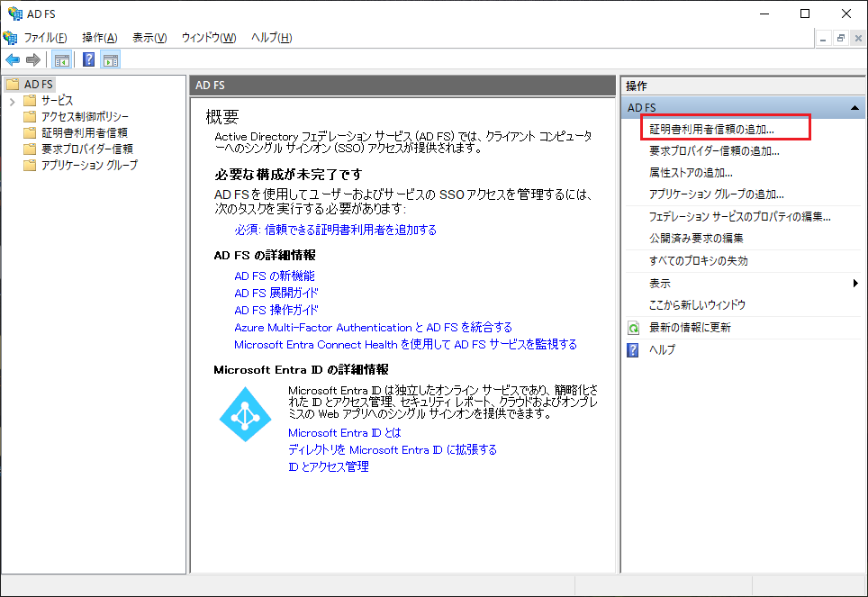The height and width of the screenshot is (597, 868).
Task: Click フェデレーション サービスのプロパティの編集... action
Action: click(x=739, y=216)
